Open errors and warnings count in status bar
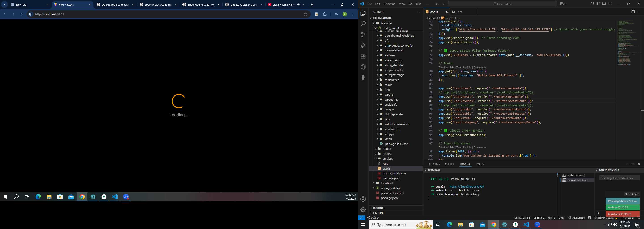 (x=373, y=218)
